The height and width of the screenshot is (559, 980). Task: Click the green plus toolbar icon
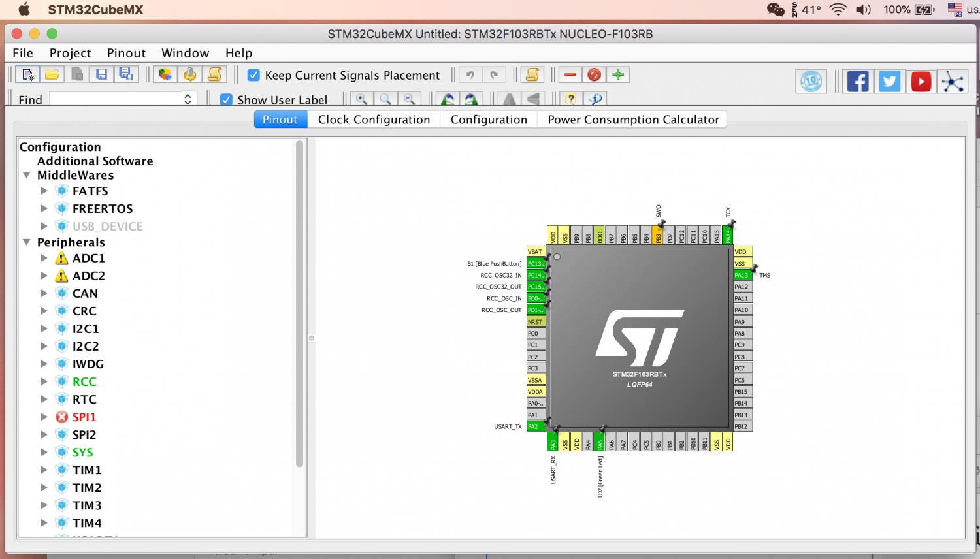pyautogui.click(x=618, y=74)
